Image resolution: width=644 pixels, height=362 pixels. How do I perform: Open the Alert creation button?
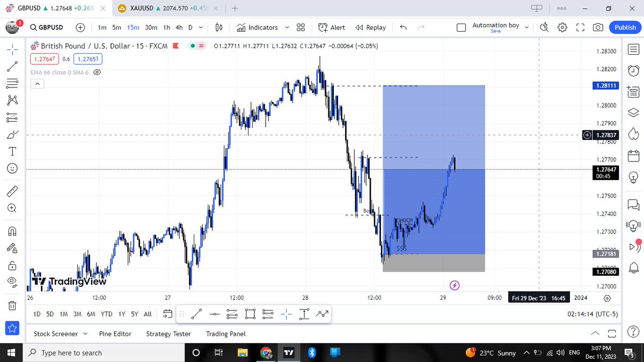point(332,27)
